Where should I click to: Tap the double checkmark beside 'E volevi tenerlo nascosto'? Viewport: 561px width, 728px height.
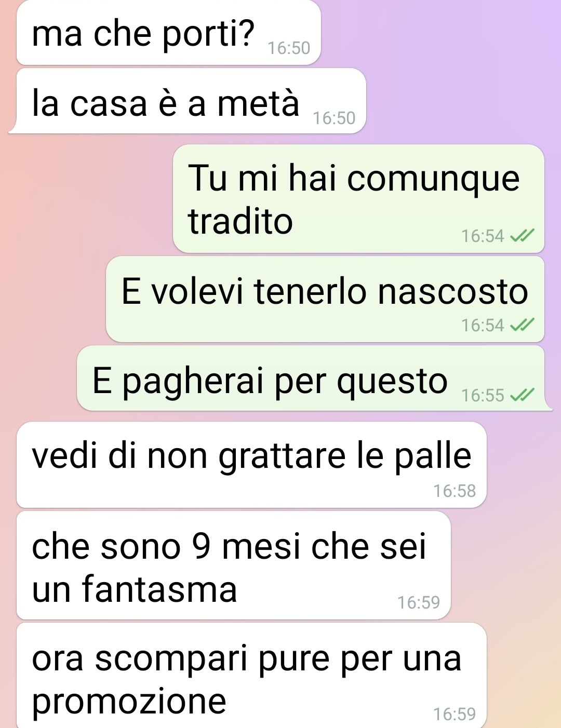[522, 325]
